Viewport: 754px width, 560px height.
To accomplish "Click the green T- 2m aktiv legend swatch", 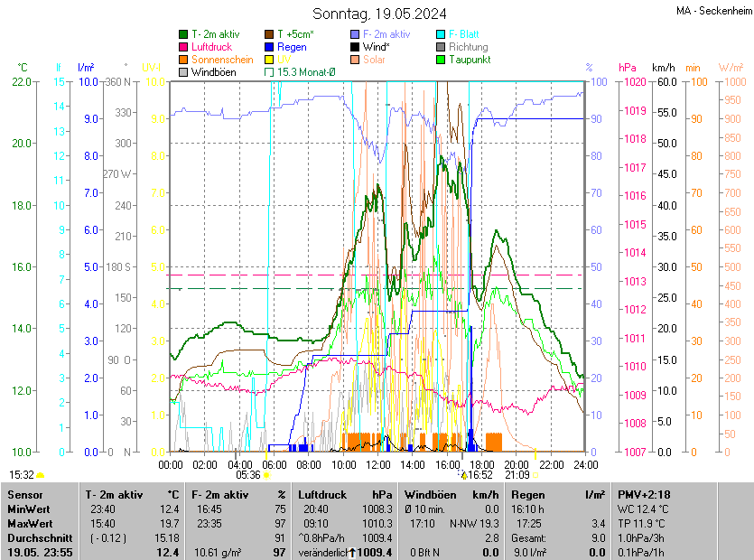I will click(184, 34).
